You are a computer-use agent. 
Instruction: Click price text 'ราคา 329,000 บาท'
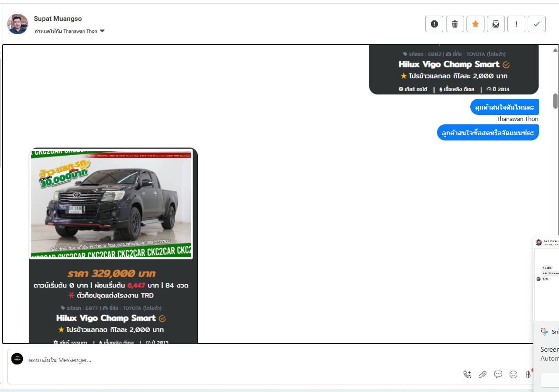[112, 273]
